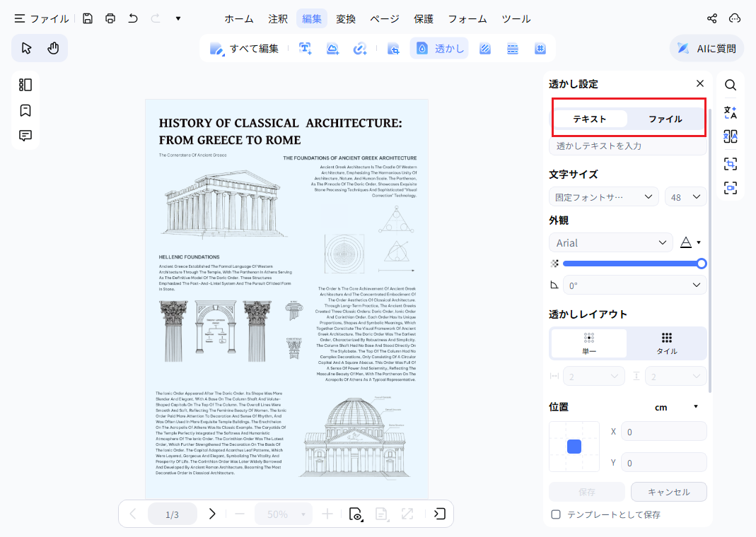Select the 編集 tab

click(x=311, y=19)
